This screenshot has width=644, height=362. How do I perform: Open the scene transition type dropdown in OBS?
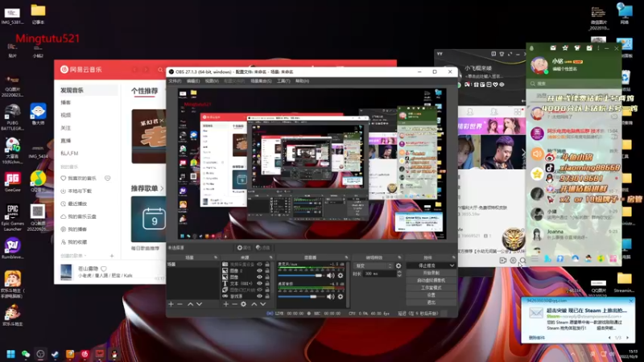click(373, 266)
